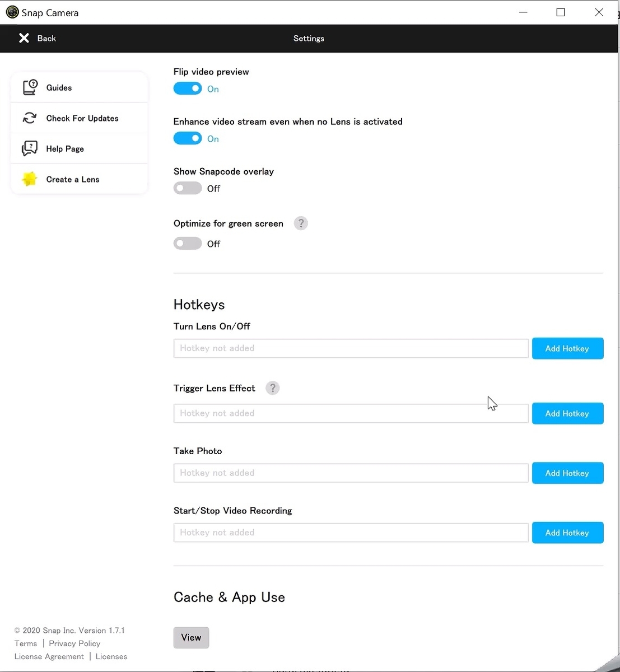This screenshot has width=620, height=672.
Task: Turn off Flip video preview toggle
Action: click(188, 88)
